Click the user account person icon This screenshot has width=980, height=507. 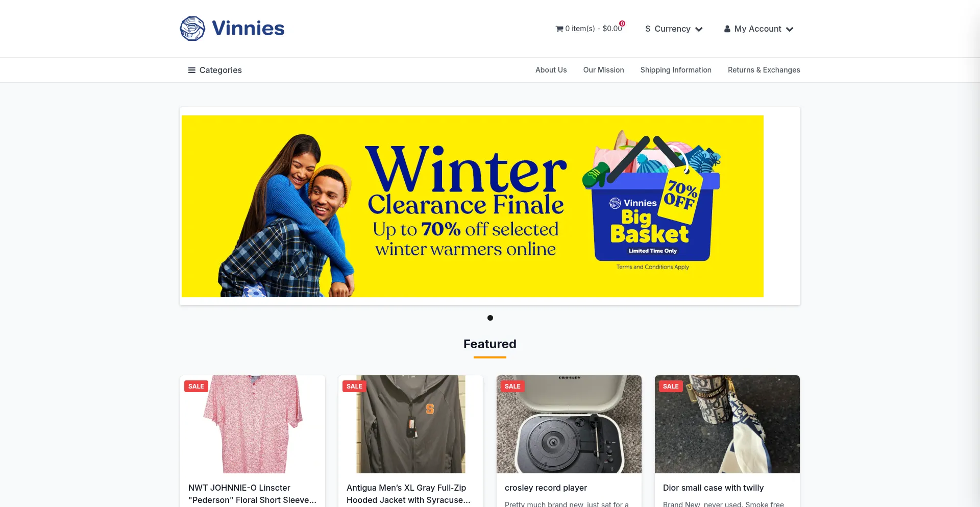(x=727, y=29)
